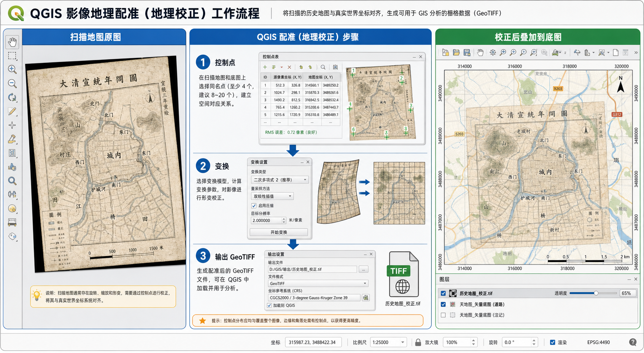
Task: Click add point plus icon in control points table
Action: pyautogui.click(x=265, y=67)
